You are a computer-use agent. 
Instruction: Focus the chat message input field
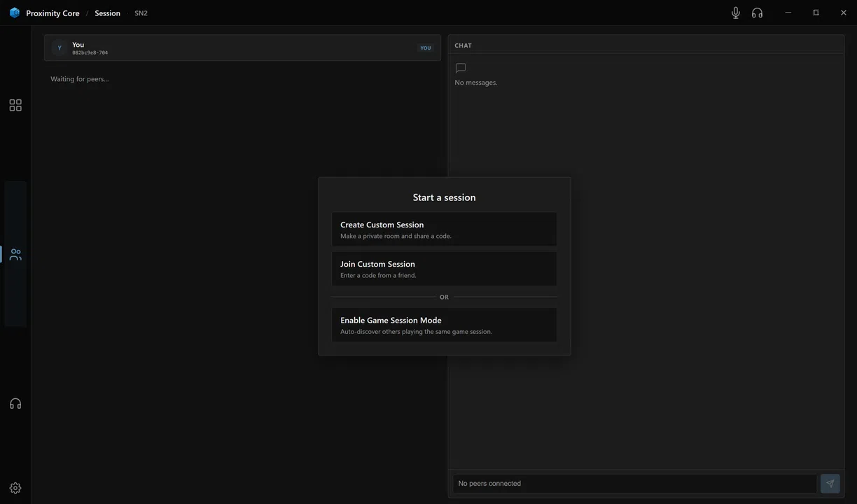pos(634,483)
